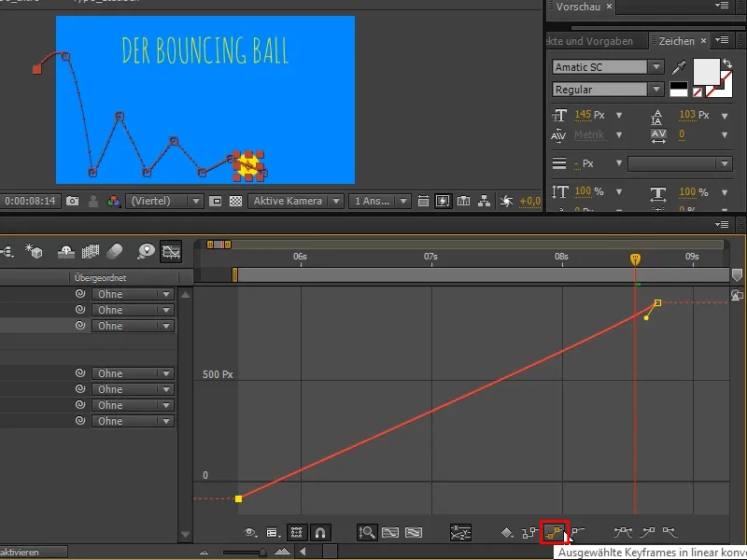The image size is (747, 560).
Task: Click the current time indicator at 08s
Action: (635, 259)
